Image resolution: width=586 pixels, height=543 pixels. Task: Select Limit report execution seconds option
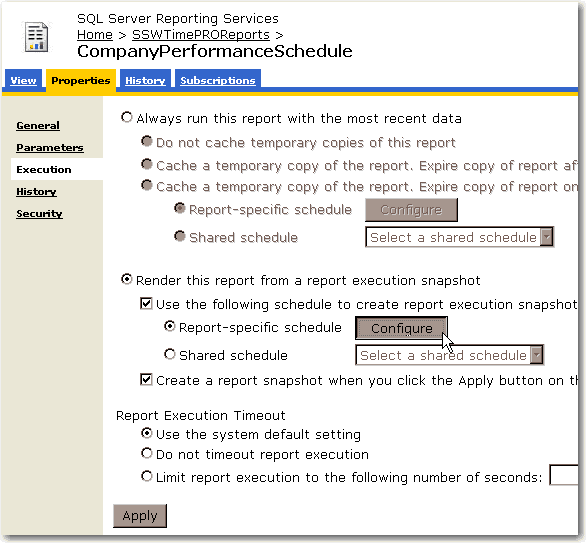click(x=146, y=476)
